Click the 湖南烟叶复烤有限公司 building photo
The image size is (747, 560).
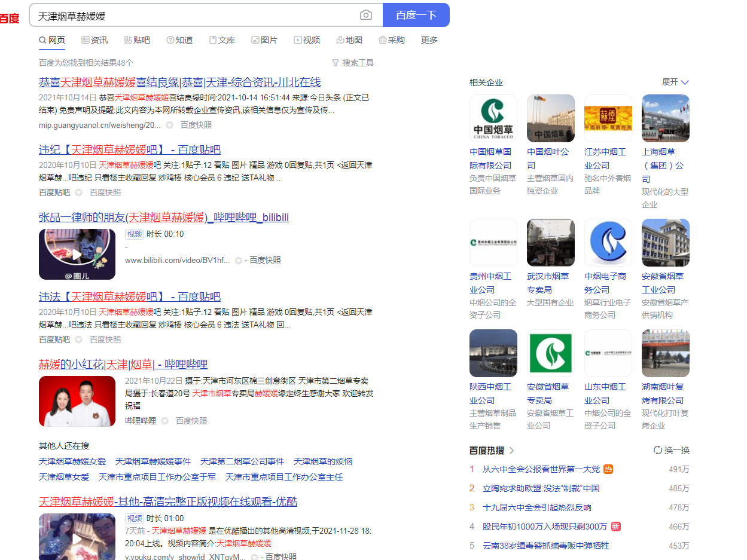tap(666, 353)
